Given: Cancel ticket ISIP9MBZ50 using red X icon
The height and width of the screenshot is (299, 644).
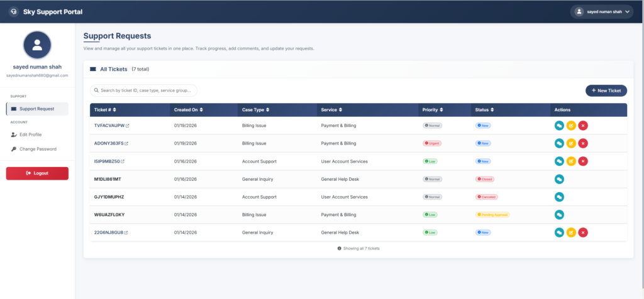Looking at the screenshot, I should pyautogui.click(x=583, y=161).
